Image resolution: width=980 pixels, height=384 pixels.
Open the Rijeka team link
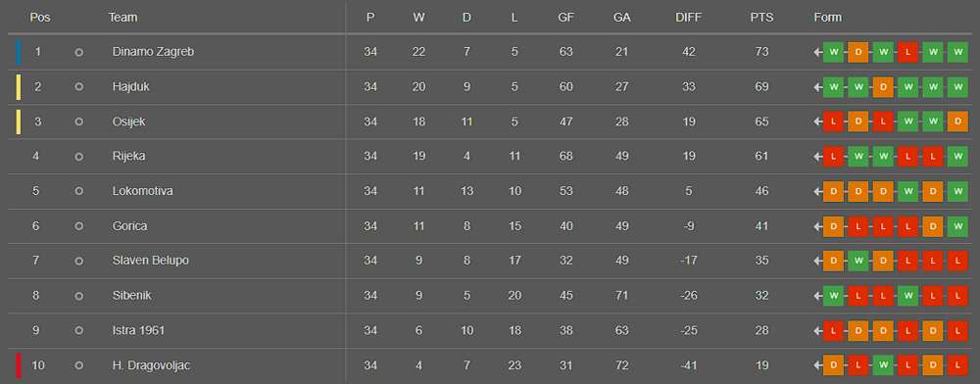(128, 156)
